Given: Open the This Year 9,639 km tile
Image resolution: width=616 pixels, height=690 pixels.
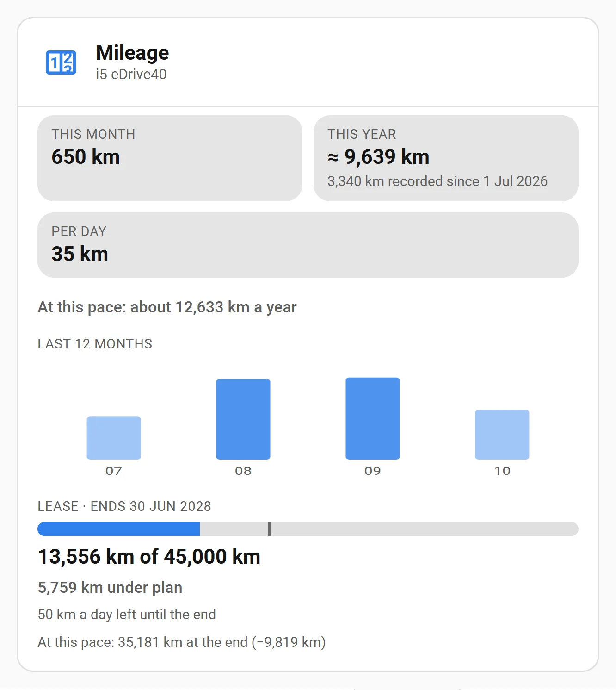Looking at the screenshot, I should (446, 158).
